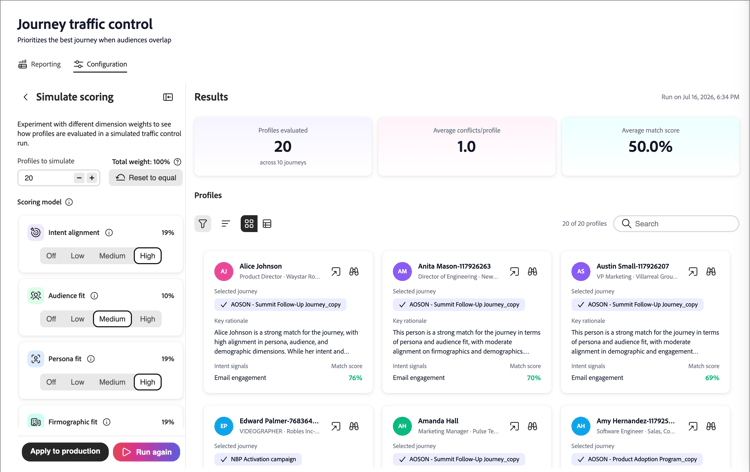Viewport: 750px width, 472px height.
Task: Inspect Anita Mason with binoculars icon
Action: [532, 272]
